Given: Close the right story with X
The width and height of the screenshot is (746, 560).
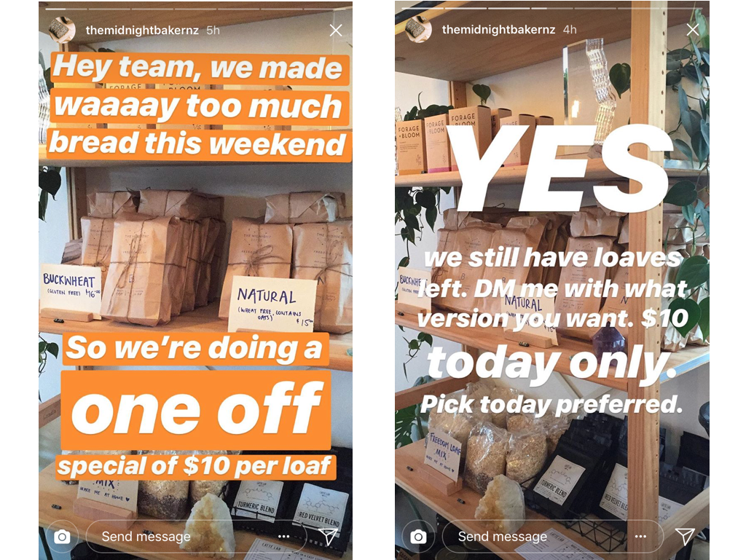Looking at the screenshot, I should pos(692,31).
